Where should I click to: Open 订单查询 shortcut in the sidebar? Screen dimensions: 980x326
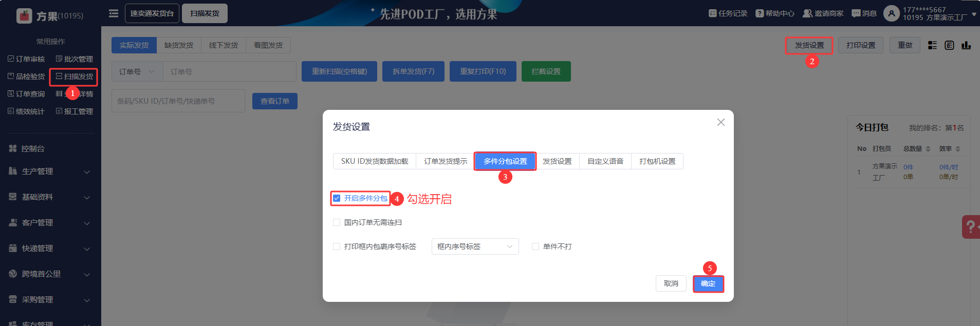26,94
